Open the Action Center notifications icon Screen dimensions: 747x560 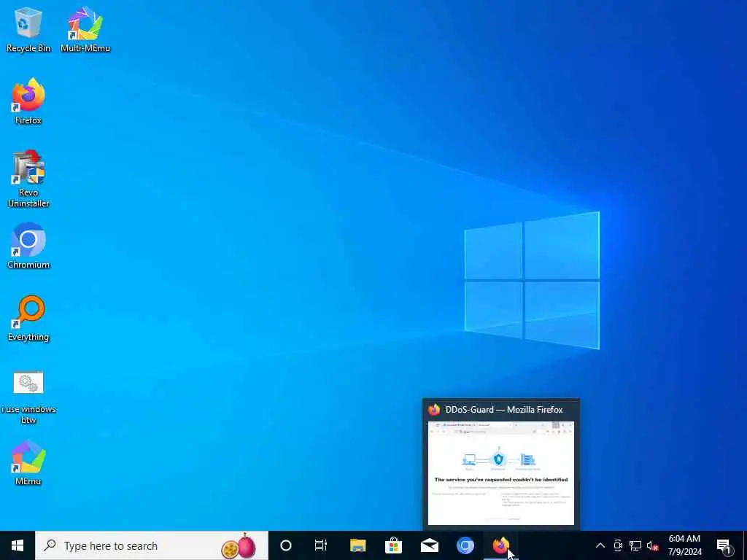[724, 545]
